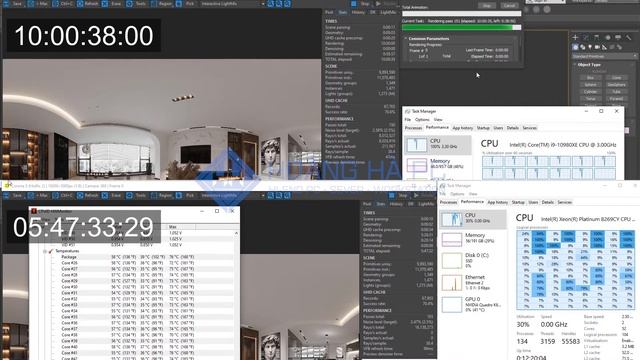Select the Helpers category icon
The width and height of the screenshot is (640, 360).
point(604,47)
